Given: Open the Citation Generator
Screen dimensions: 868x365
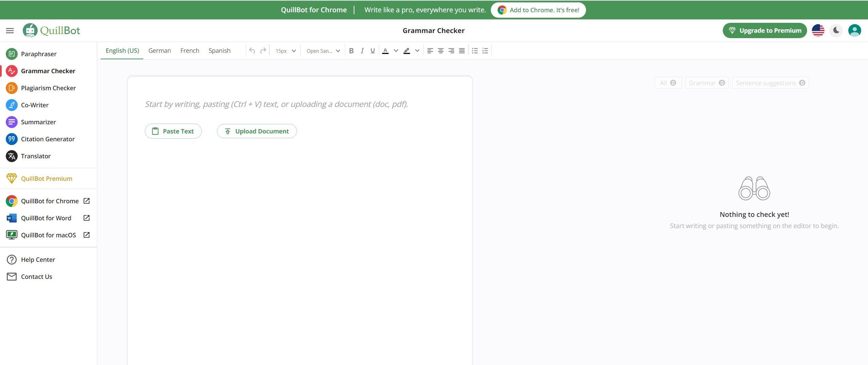Looking at the screenshot, I should coord(48,139).
